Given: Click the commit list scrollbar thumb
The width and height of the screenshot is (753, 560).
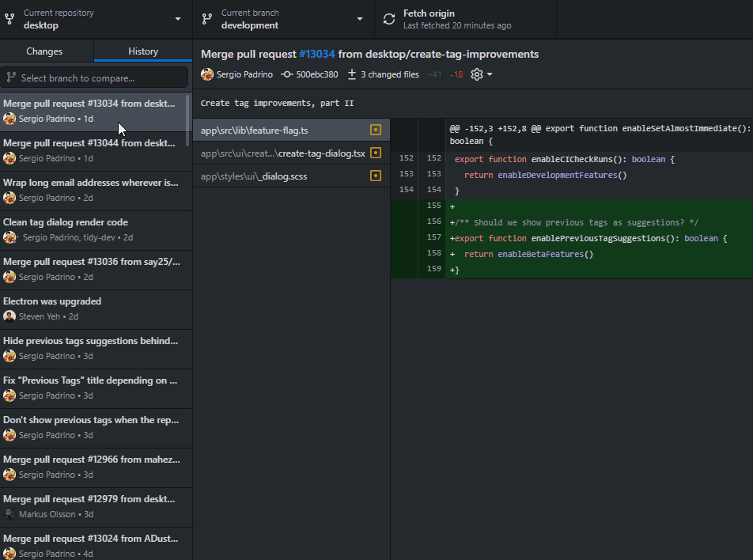Looking at the screenshot, I should (187, 120).
